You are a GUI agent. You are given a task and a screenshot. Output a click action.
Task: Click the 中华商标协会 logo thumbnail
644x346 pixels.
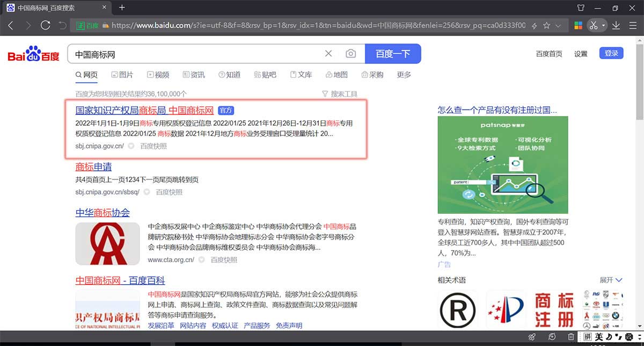[x=107, y=243]
